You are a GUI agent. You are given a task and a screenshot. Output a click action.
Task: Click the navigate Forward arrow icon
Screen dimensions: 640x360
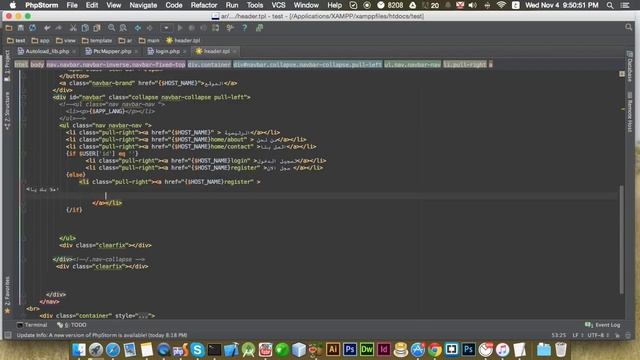(149, 28)
